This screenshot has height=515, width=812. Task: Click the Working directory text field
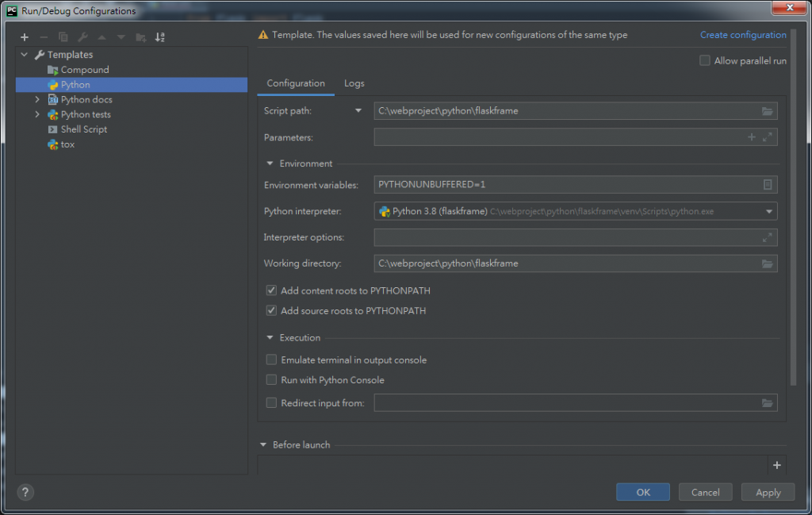click(563, 263)
